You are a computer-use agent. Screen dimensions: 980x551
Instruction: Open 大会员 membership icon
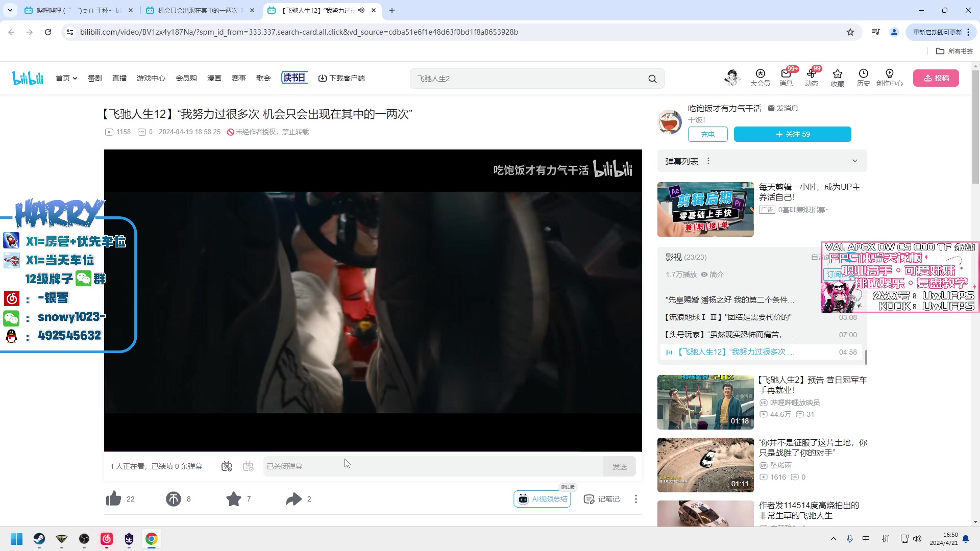pos(760,78)
